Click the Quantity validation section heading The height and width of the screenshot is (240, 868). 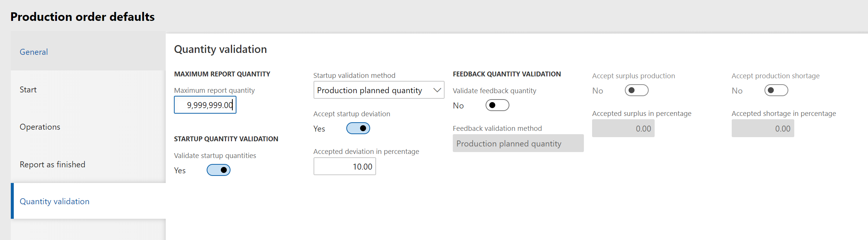pyautogui.click(x=220, y=50)
